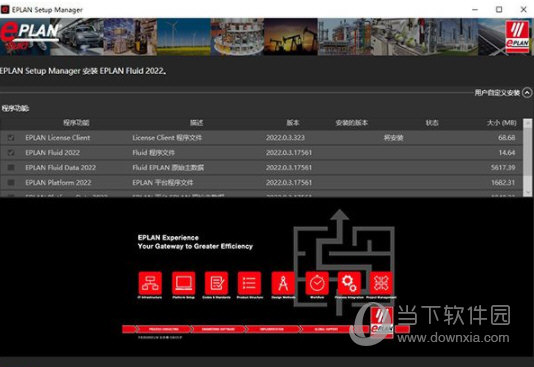Maximize the EPLAN Setup Manager window
Viewport: 534px width, 367px height.
click(x=499, y=10)
